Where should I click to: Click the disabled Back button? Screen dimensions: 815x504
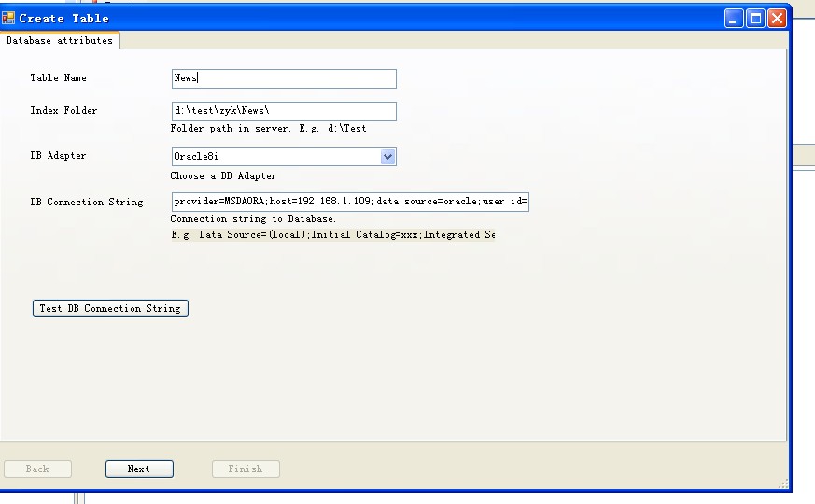pyautogui.click(x=37, y=469)
